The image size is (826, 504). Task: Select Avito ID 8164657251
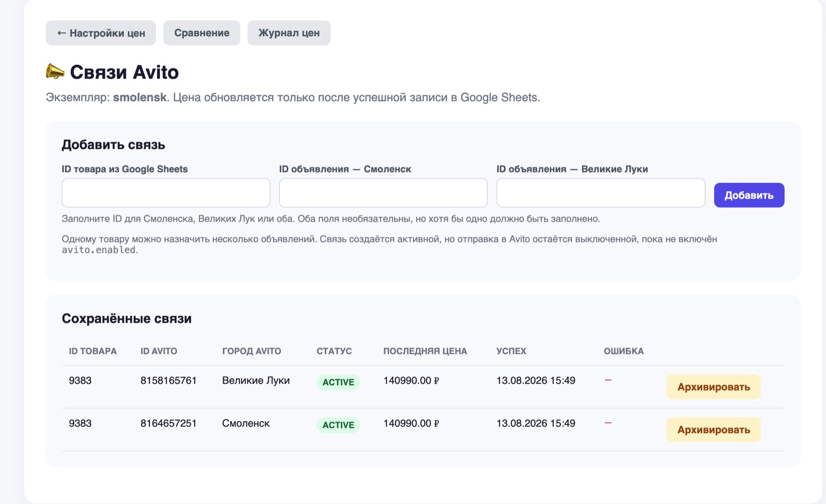point(168,424)
